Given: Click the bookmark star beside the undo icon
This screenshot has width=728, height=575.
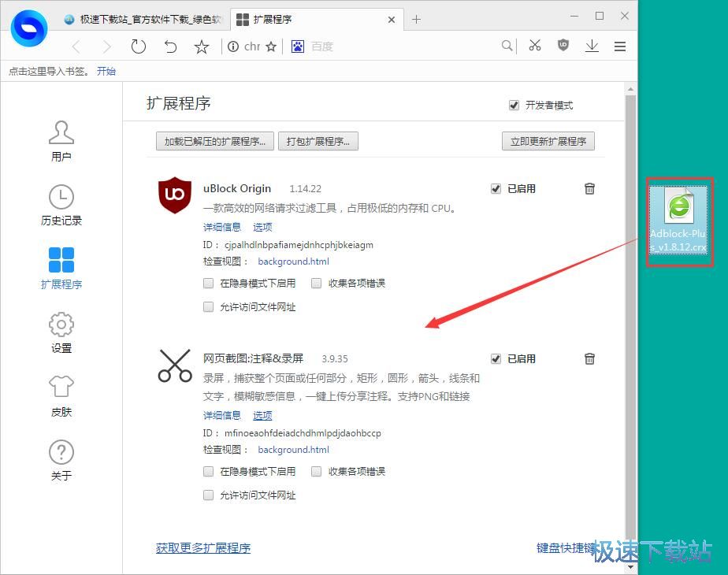Looking at the screenshot, I should (202, 47).
